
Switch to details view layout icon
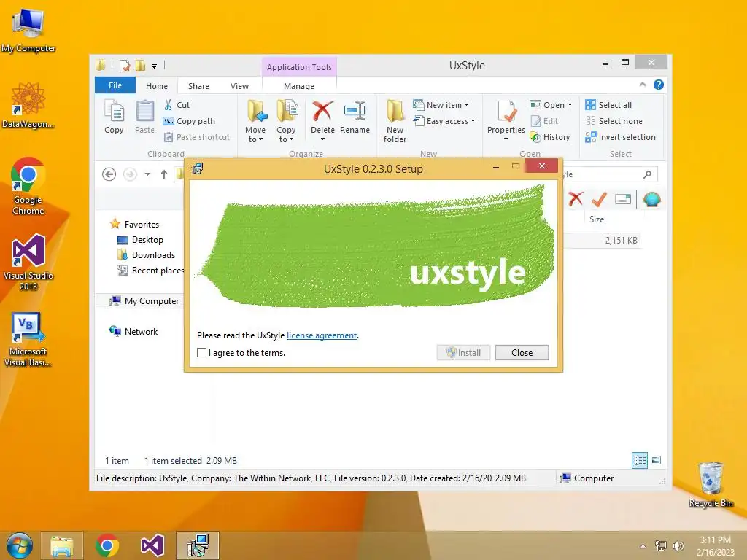[639, 460]
